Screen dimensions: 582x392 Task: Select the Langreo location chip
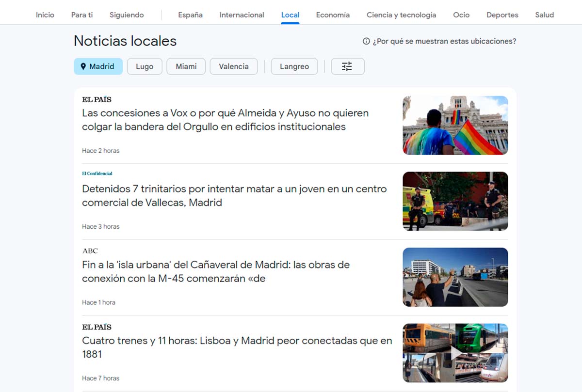294,66
